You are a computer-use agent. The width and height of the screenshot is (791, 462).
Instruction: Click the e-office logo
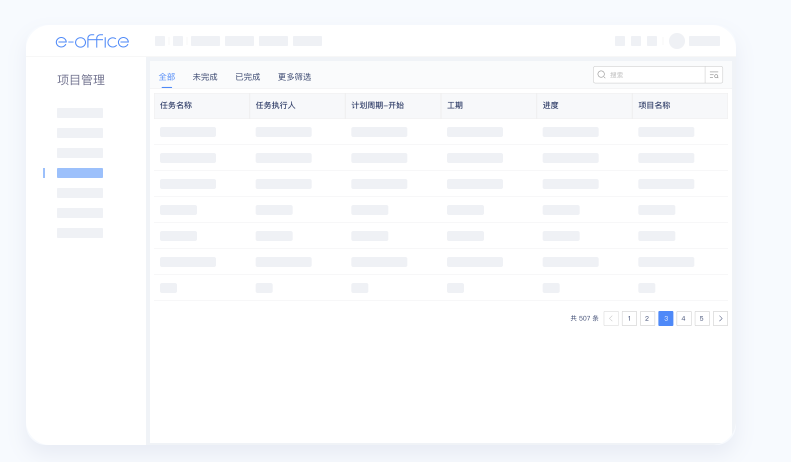92,41
